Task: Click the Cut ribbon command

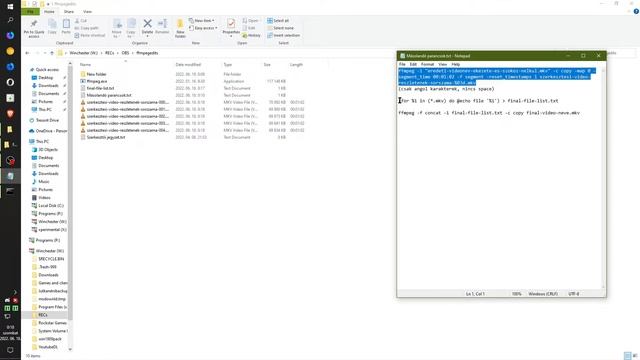Action: coord(81,21)
